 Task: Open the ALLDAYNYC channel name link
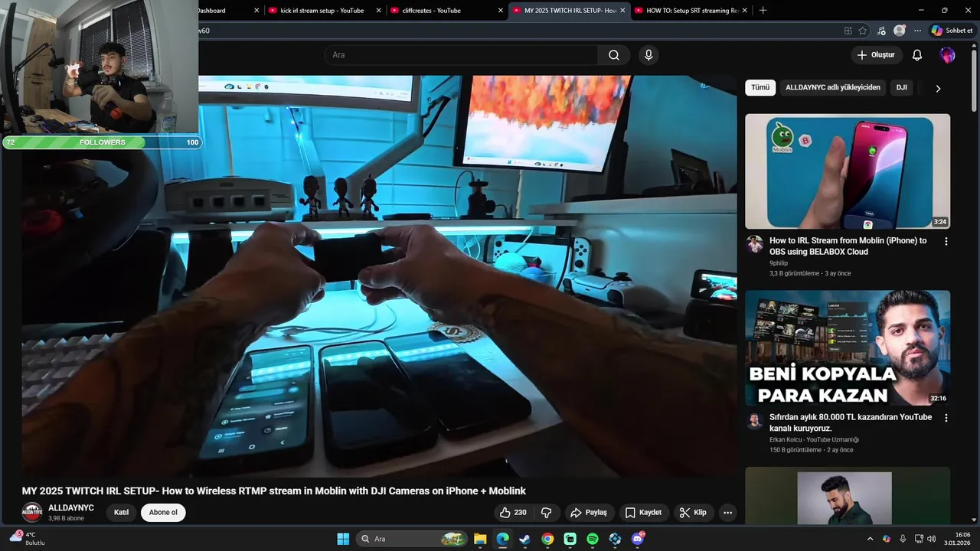coord(71,508)
